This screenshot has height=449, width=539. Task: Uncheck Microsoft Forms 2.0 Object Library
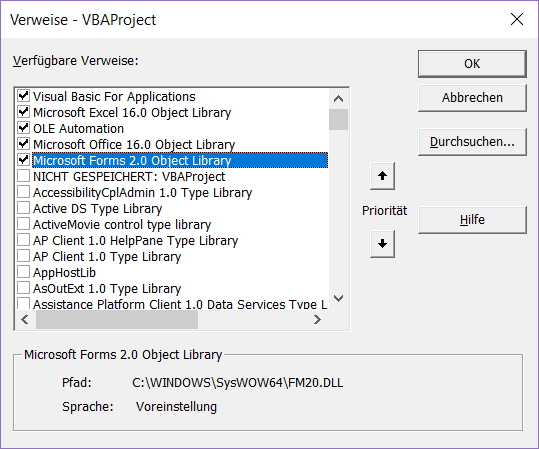[x=23, y=160]
